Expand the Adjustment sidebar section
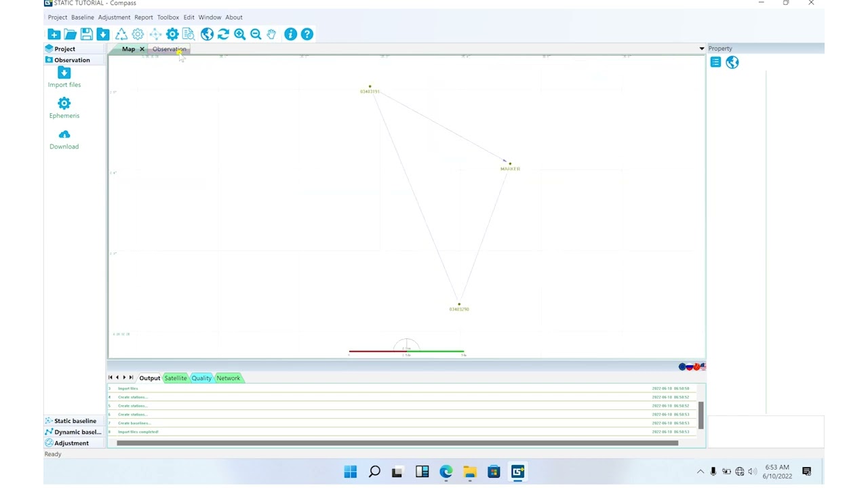 click(x=75, y=443)
